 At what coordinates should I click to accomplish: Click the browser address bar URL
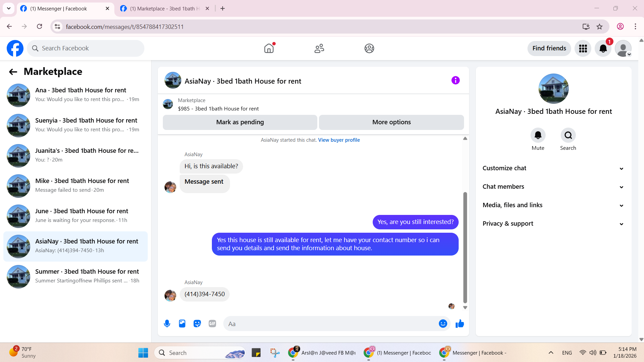point(125,27)
